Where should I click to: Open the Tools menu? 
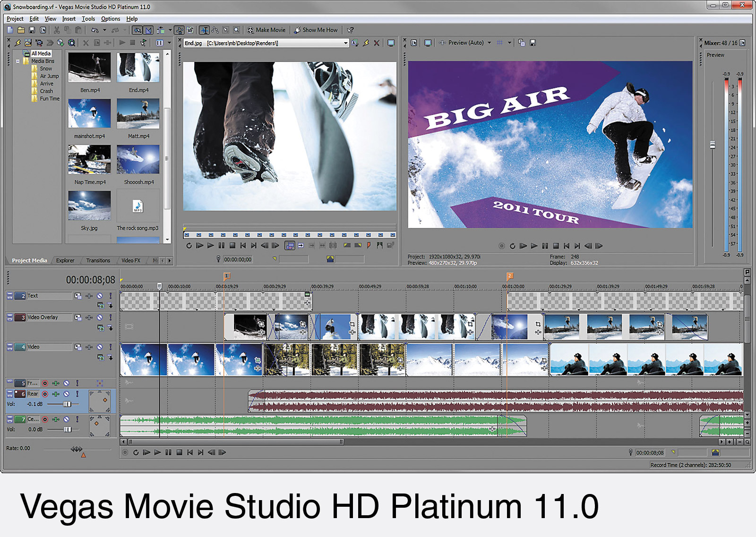[x=88, y=19]
